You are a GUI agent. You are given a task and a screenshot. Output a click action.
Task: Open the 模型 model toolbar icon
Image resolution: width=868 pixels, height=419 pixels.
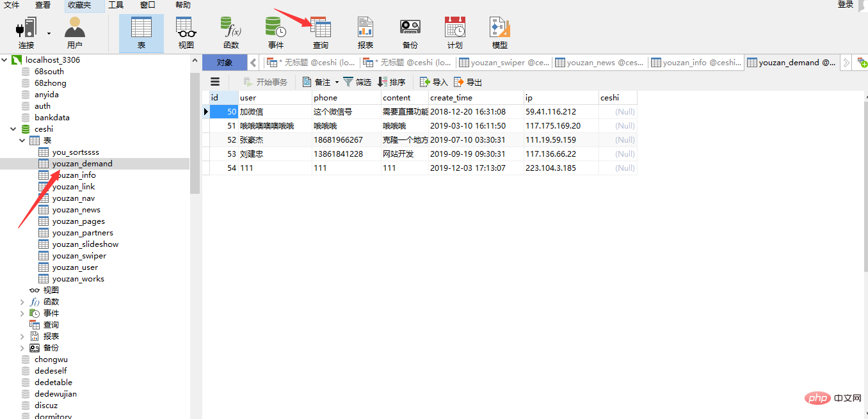click(500, 33)
